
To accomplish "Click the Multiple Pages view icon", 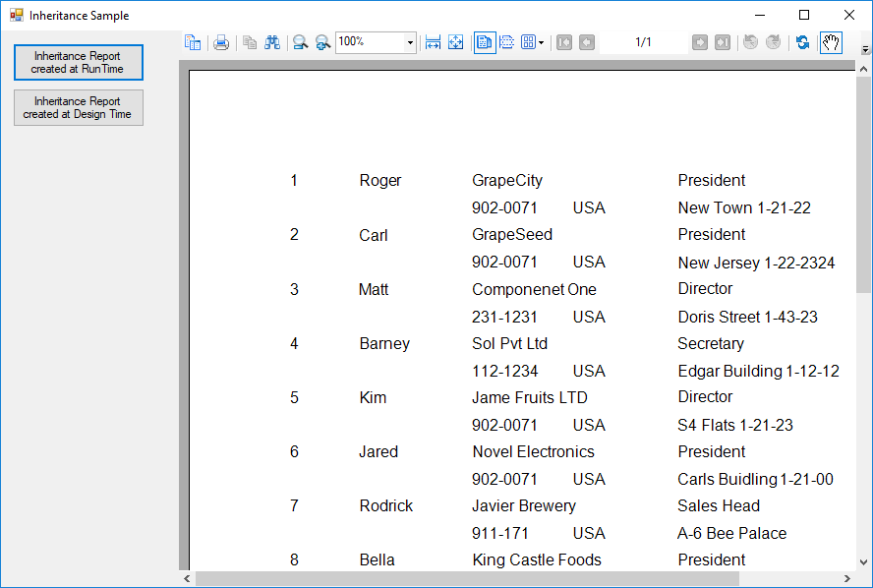I will pyautogui.click(x=528, y=42).
